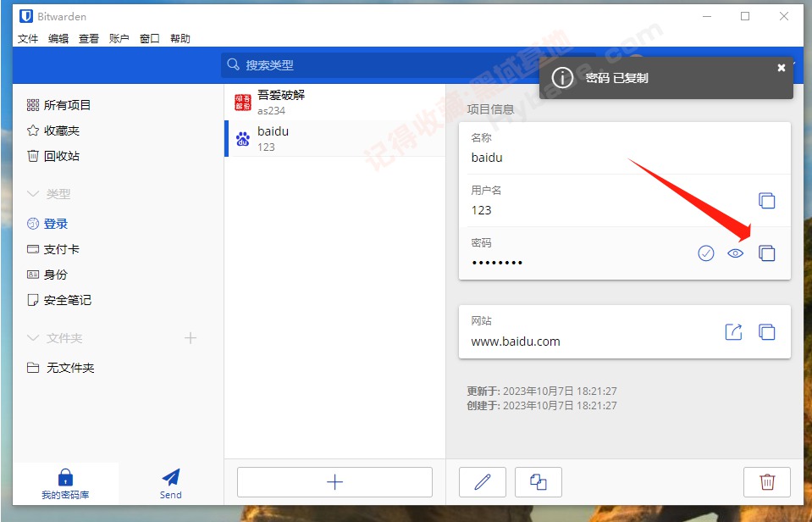Copy the username 123 with its copy icon
This screenshot has height=522, width=812.
tap(766, 200)
